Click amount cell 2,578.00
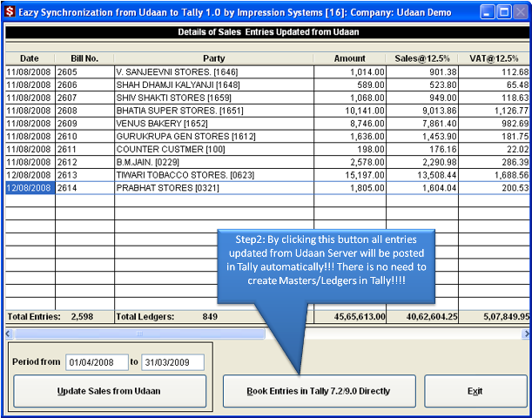 click(x=350, y=162)
